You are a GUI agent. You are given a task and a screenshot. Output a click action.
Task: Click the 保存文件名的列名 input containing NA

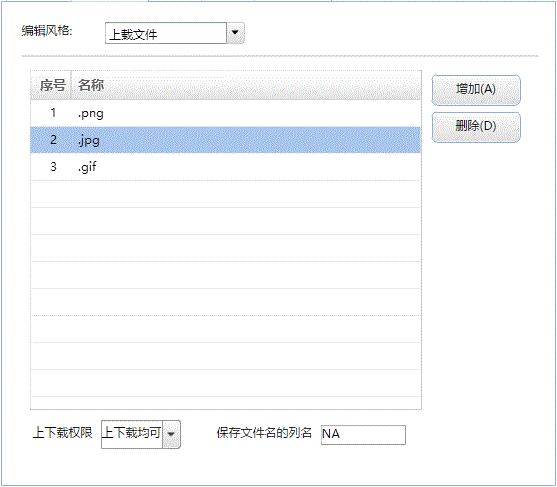click(363, 434)
